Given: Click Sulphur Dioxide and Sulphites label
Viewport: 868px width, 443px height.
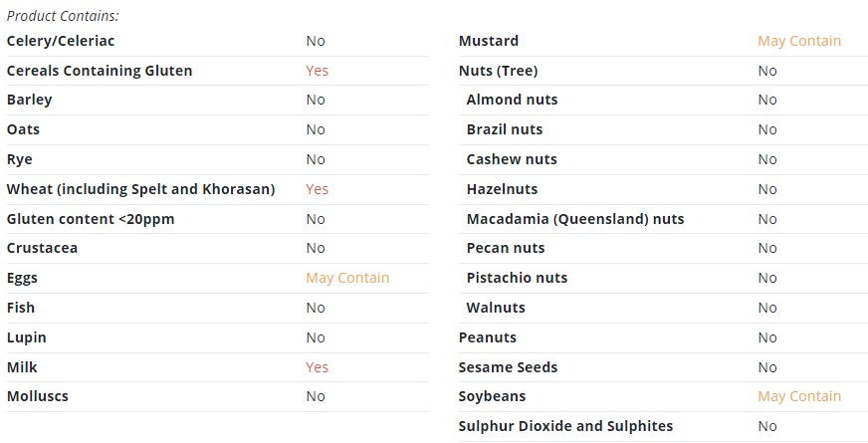Looking at the screenshot, I should tap(565, 426).
